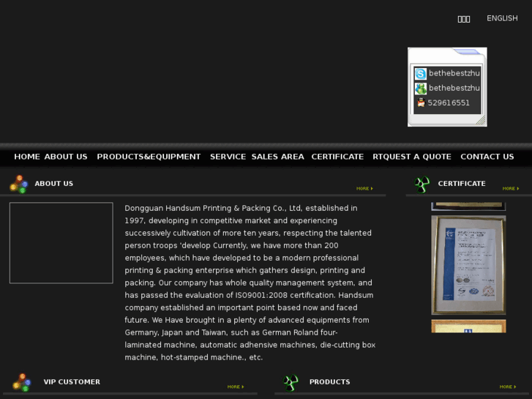This screenshot has height=399, width=532.
Task: Click the CERTIFICATE section heading
Action: click(x=462, y=183)
